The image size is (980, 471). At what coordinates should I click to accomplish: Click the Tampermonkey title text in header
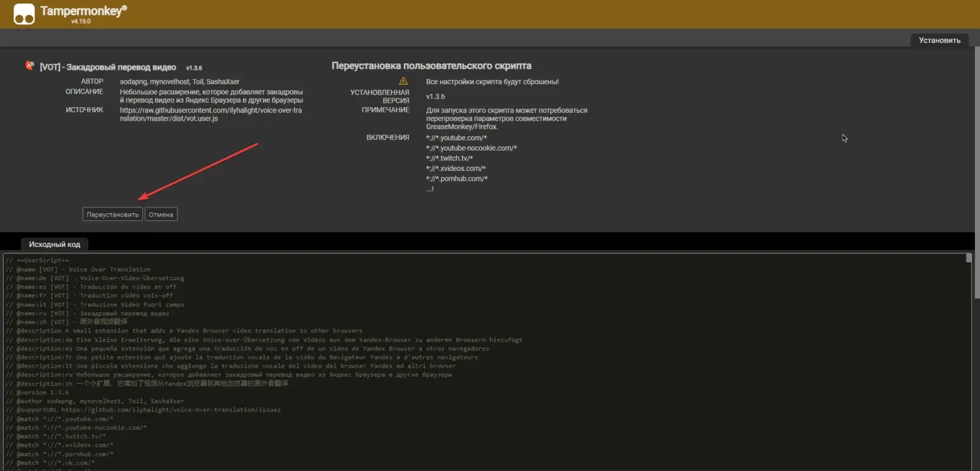coord(83,11)
